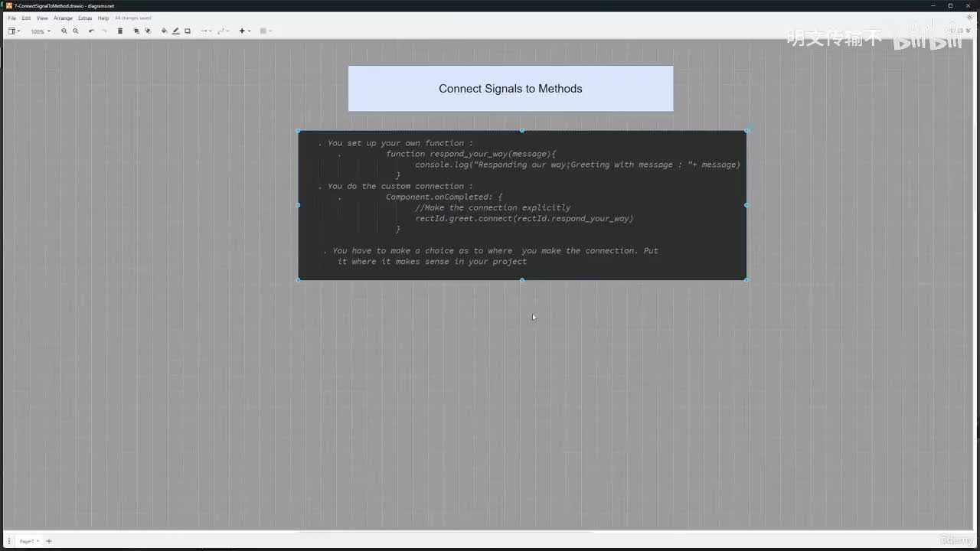Click the 'All changes saved' status text

[x=133, y=18]
